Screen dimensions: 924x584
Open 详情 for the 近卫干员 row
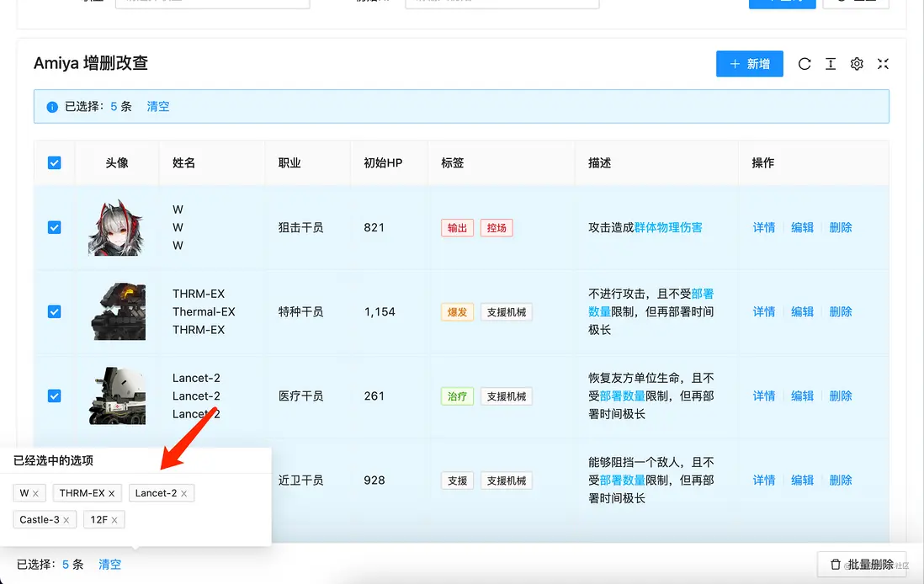[x=764, y=480]
